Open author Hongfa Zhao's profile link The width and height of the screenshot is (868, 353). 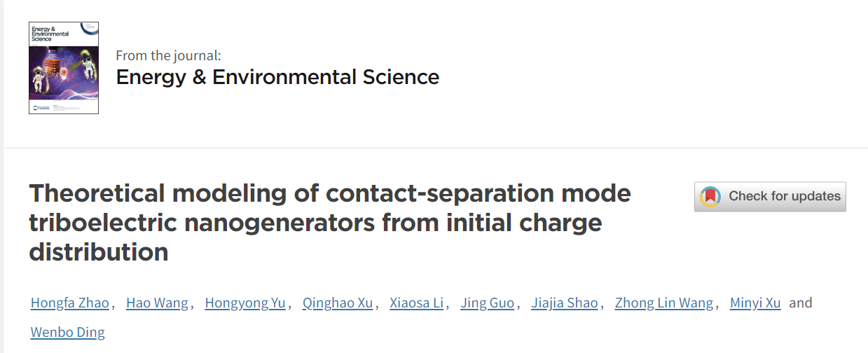(x=70, y=303)
